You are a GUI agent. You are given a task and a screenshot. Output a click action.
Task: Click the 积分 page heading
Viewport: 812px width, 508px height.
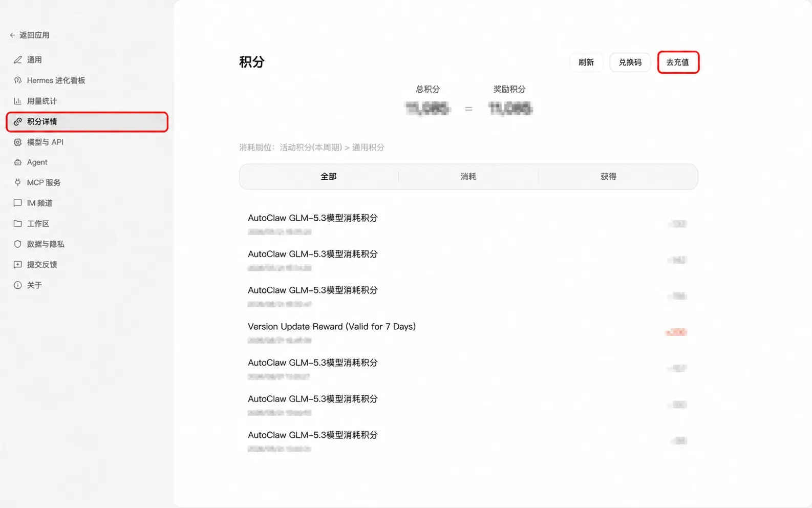(x=252, y=62)
